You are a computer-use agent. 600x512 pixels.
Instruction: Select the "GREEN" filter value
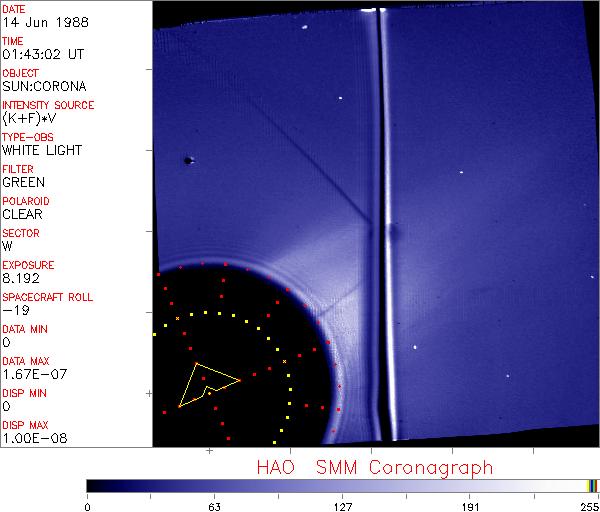click(23, 182)
